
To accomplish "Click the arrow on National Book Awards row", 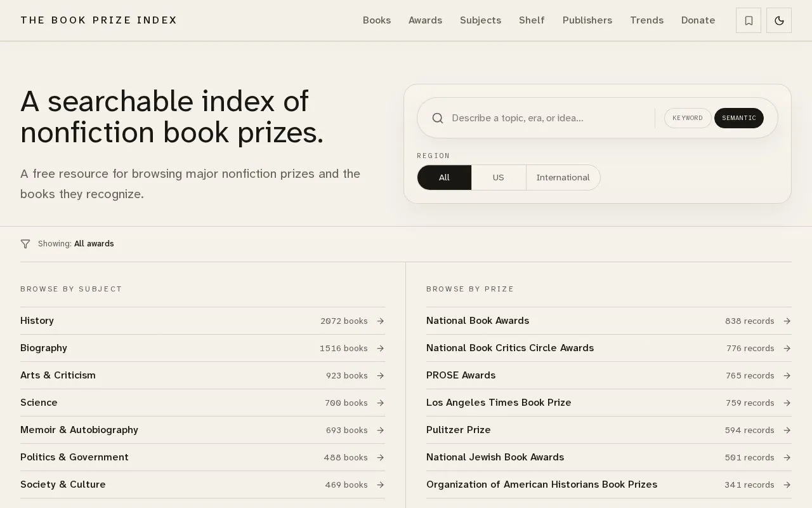I will click(x=787, y=321).
